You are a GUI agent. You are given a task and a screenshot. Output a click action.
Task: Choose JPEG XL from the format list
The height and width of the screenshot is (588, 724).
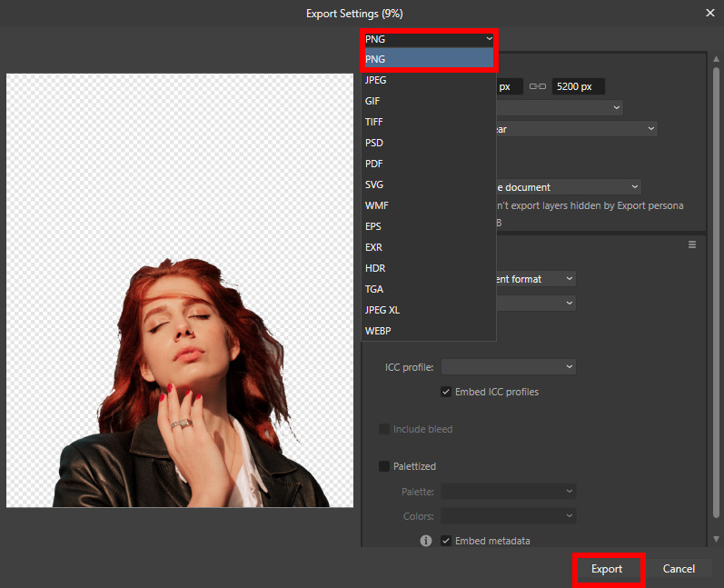click(x=382, y=310)
